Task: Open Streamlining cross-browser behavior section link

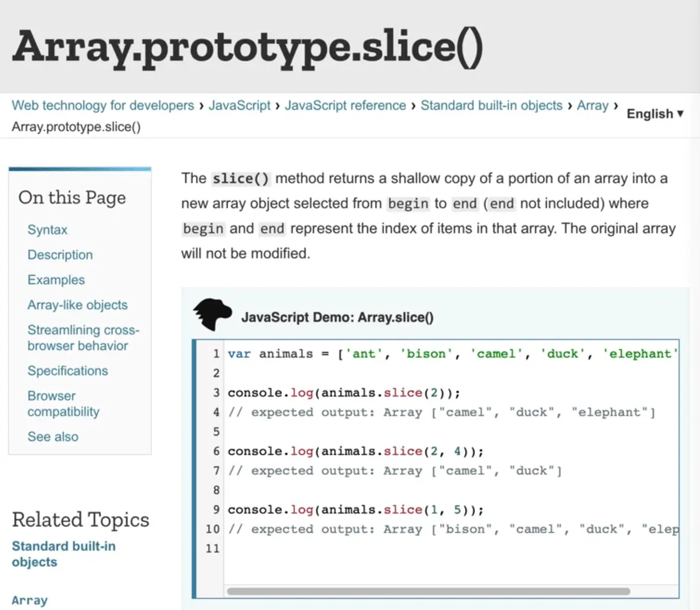Action: tap(83, 338)
